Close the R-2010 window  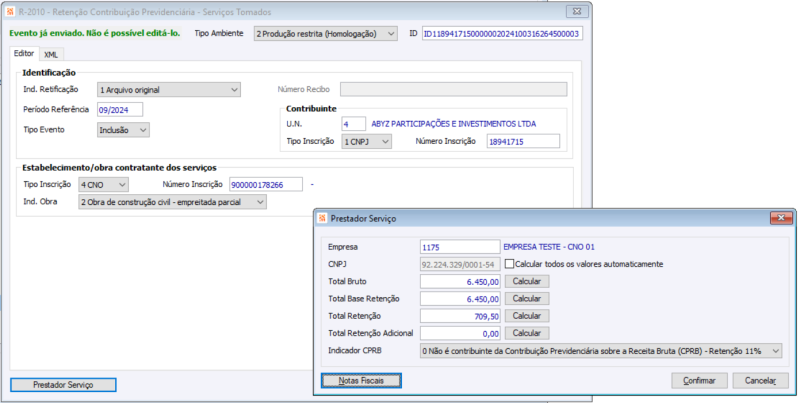(x=577, y=11)
